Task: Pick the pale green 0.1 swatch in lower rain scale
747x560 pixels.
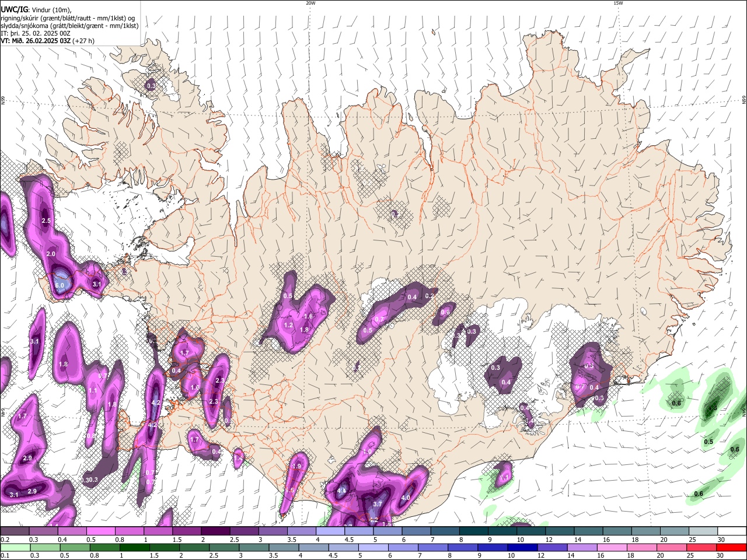Action: pos(16,548)
